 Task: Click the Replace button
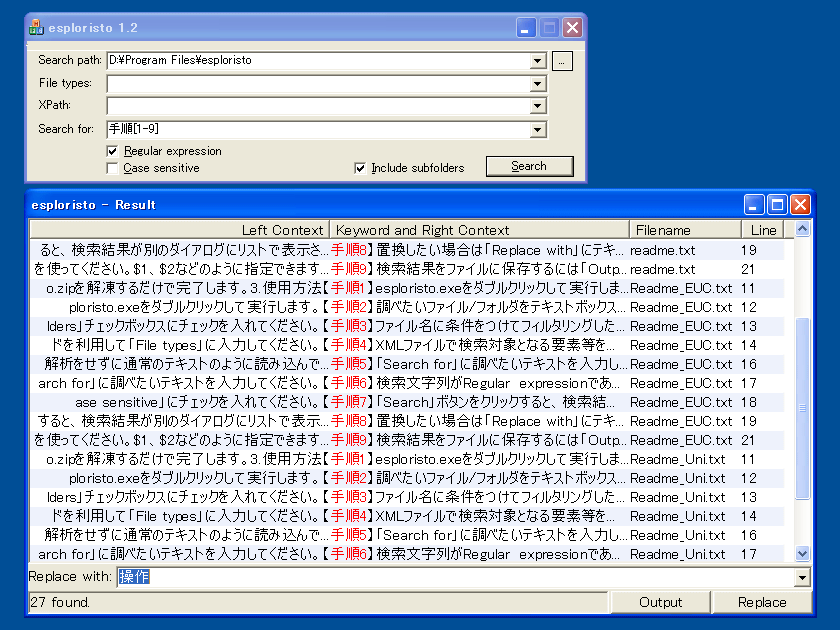pyautogui.click(x=762, y=602)
